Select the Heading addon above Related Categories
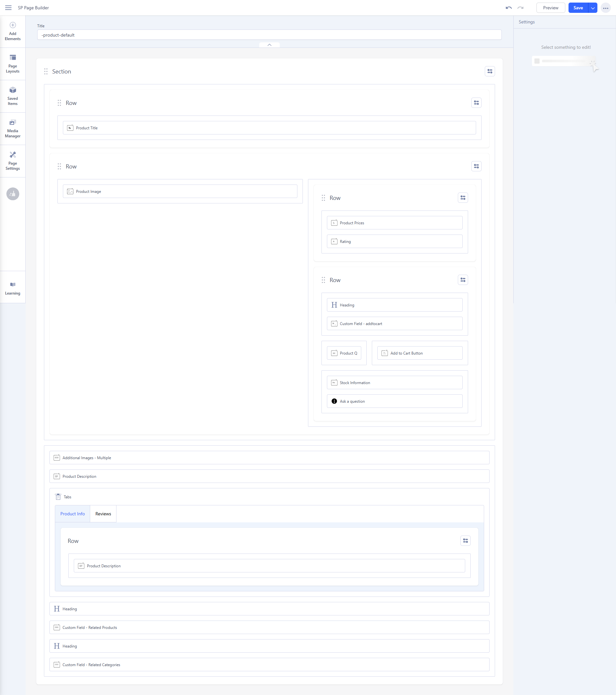 [x=269, y=646]
